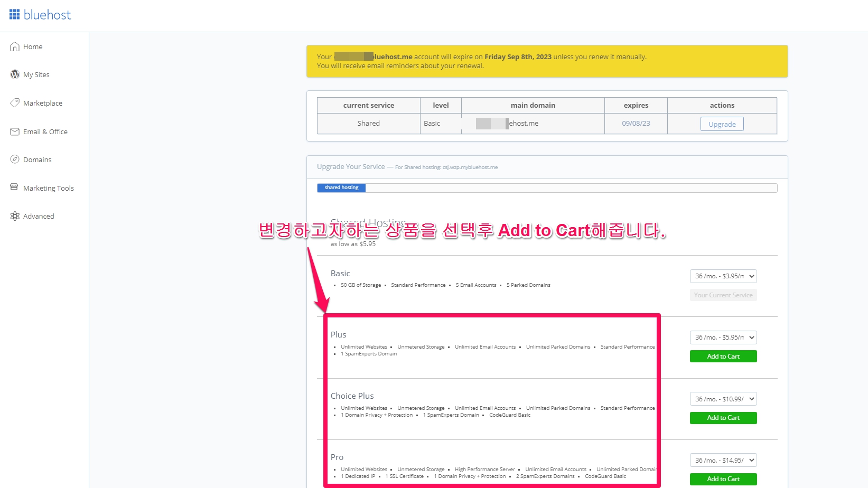868x488 pixels.
Task: Click the Basic plan title
Action: tap(340, 274)
